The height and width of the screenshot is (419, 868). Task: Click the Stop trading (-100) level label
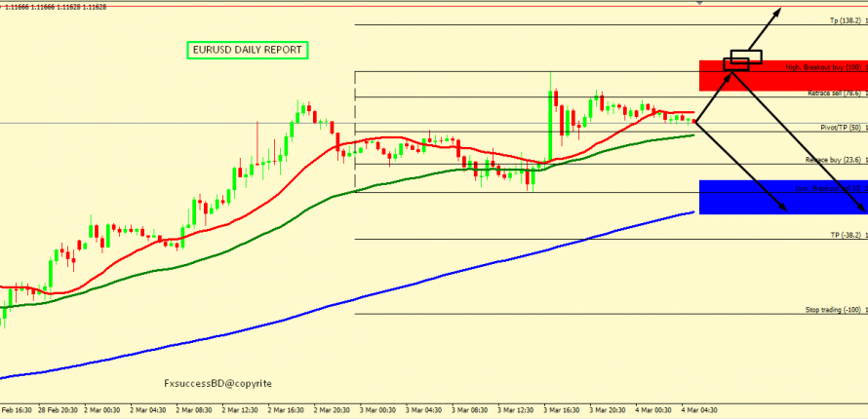tap(833, 310)
